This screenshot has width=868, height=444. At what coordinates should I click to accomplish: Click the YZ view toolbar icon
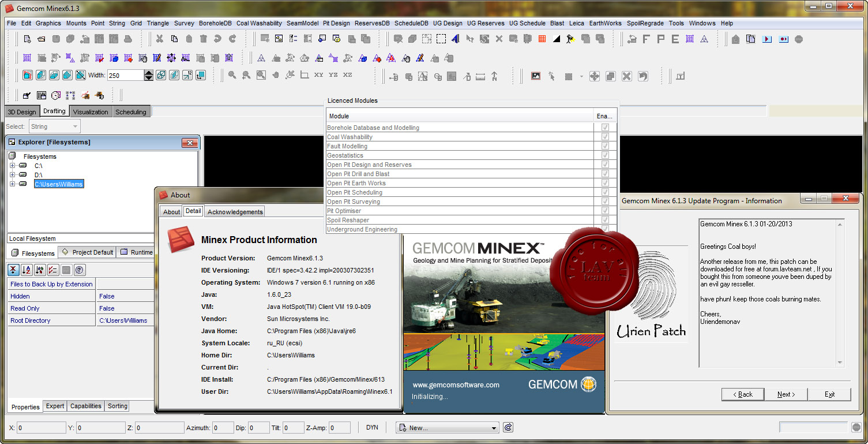click(x=333, y=75)
